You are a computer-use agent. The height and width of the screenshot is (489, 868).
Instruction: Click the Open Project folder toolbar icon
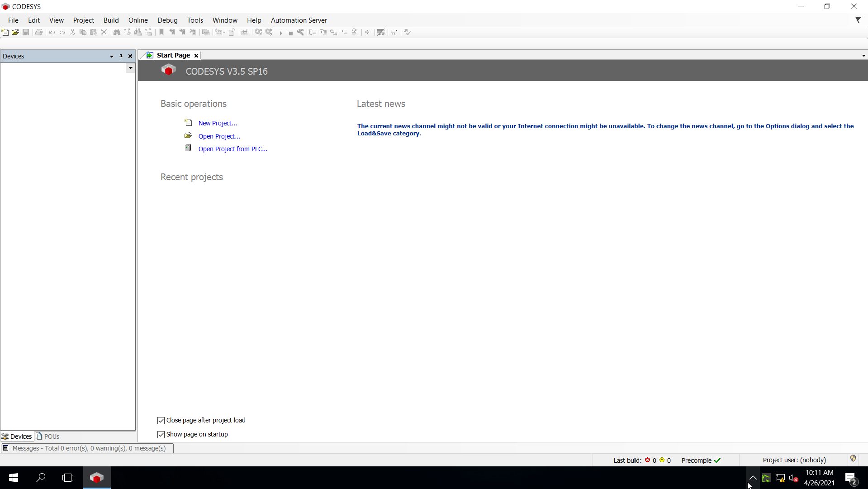[x=15, y=32]
